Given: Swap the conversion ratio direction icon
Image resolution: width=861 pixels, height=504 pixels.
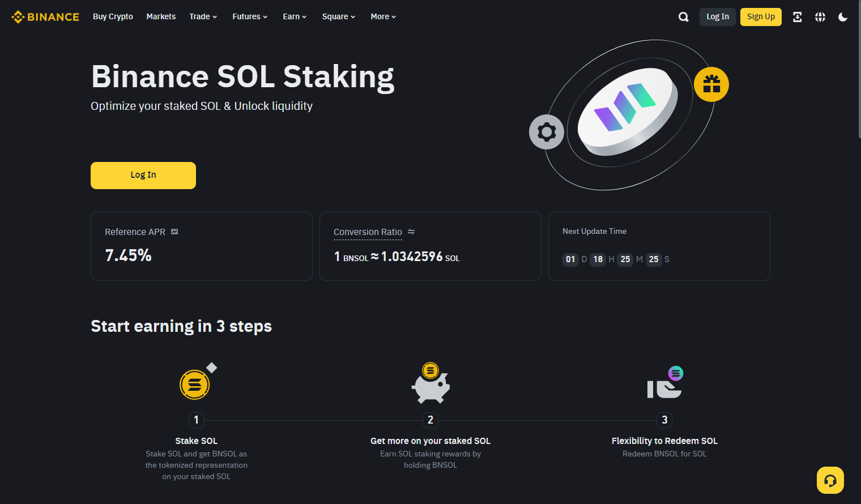Looking at the screenshot, I should (x=411, y=232).
